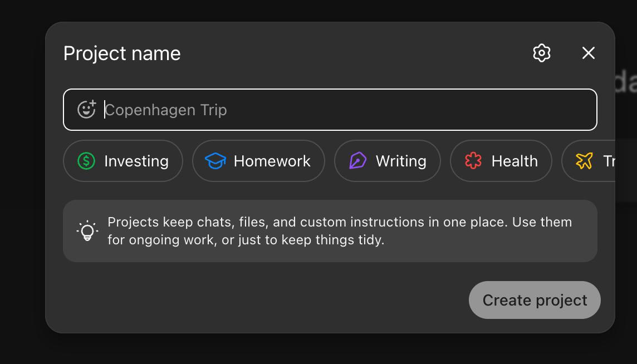Open project settings gear icon
The height and width of the screenshot is (364, 637).
pyautogui.click(x=541, y=53)
